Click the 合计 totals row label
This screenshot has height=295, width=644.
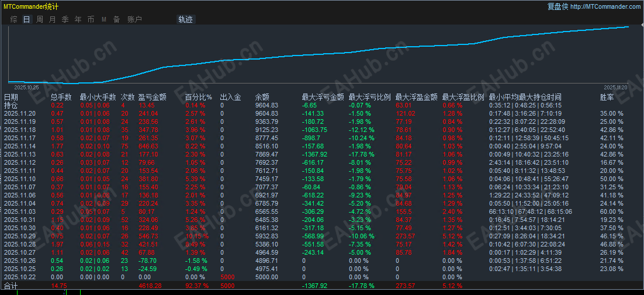11,286
